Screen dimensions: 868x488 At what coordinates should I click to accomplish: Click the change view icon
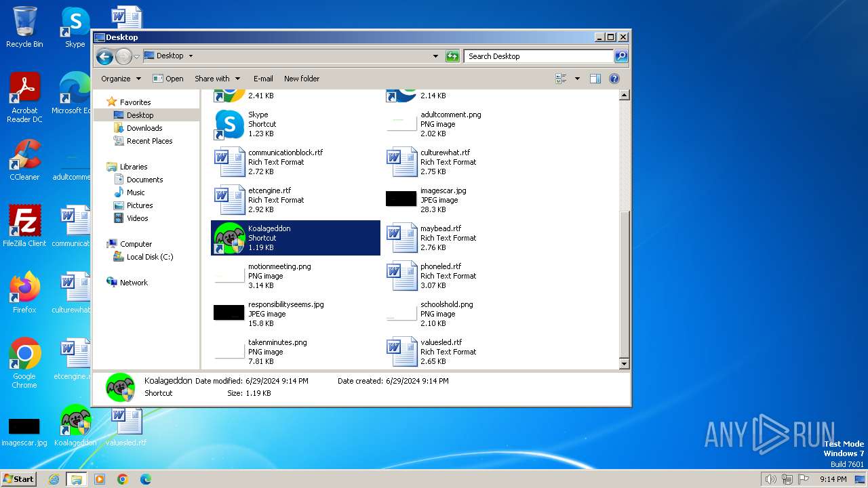[x=561, y=79]
